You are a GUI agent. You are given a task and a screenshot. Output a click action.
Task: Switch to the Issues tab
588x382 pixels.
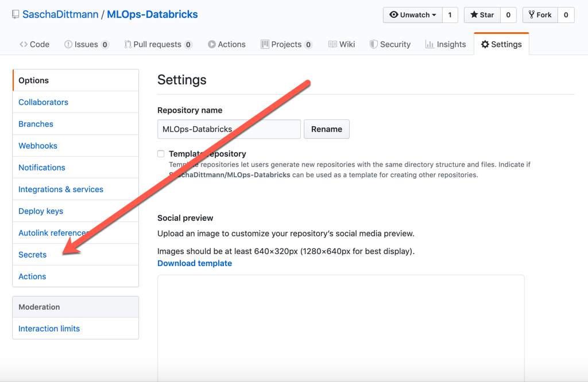point(87,44)
